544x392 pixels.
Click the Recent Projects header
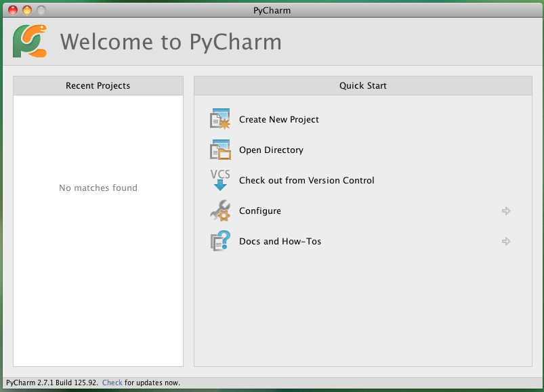point(98,85)
